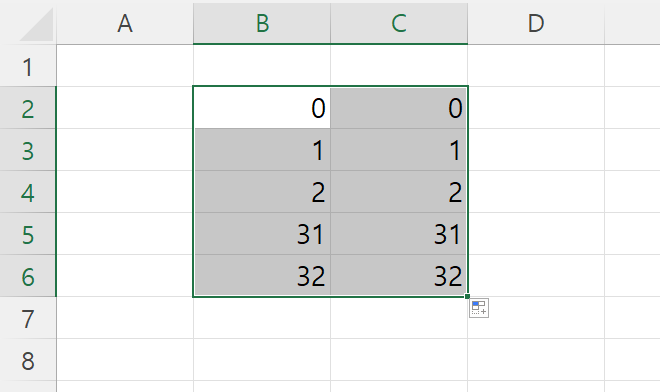The width and height of the screenshot is (660, 392).
Task: Select column A header
Action: [x=125, y=23]
